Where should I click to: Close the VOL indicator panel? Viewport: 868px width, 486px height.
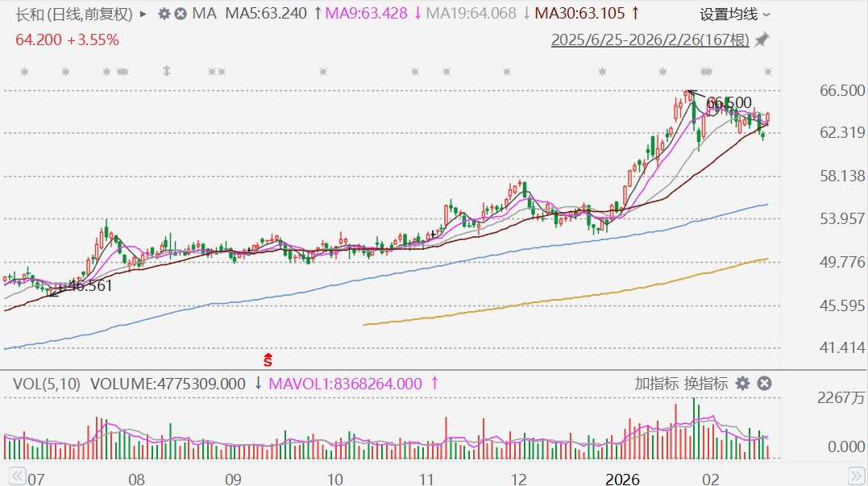point(765,384)
